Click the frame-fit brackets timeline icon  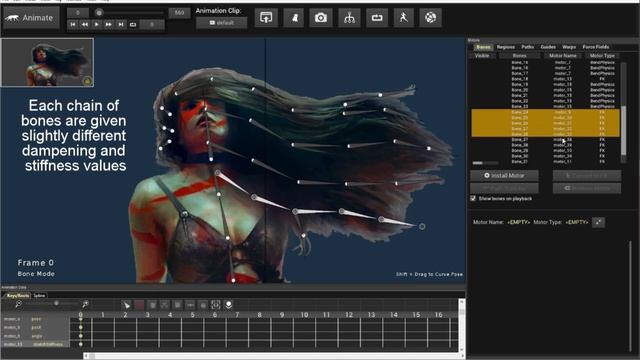(x=216, y=305)
